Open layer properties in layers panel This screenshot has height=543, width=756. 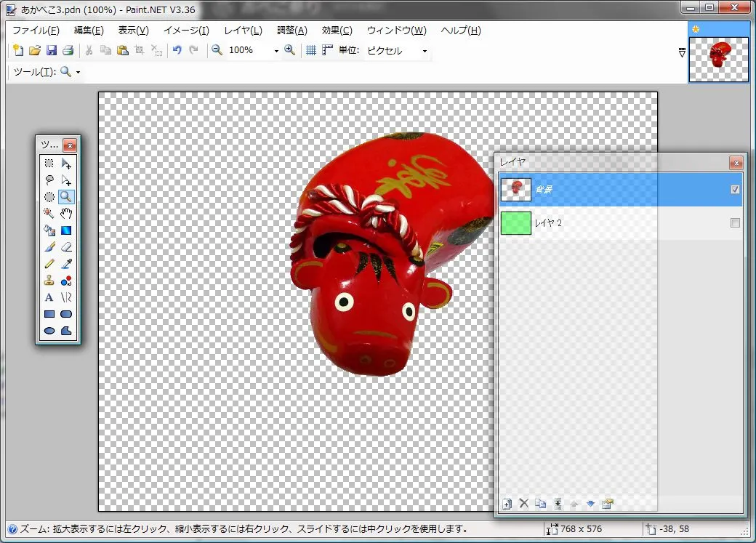point(608,503)
